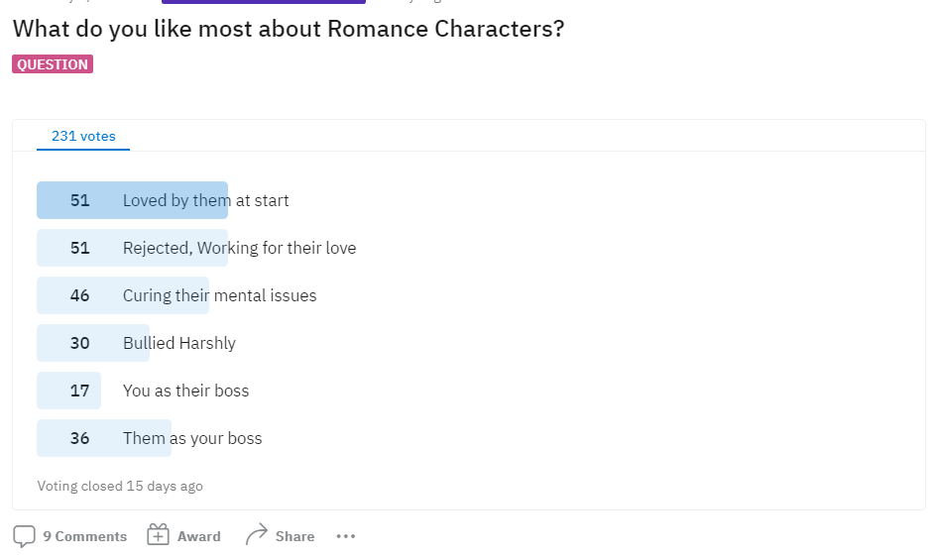The image size is (935, 560).
Task: Click the 'Voting closed 15 days ago' text
Action: coord(120,486)
